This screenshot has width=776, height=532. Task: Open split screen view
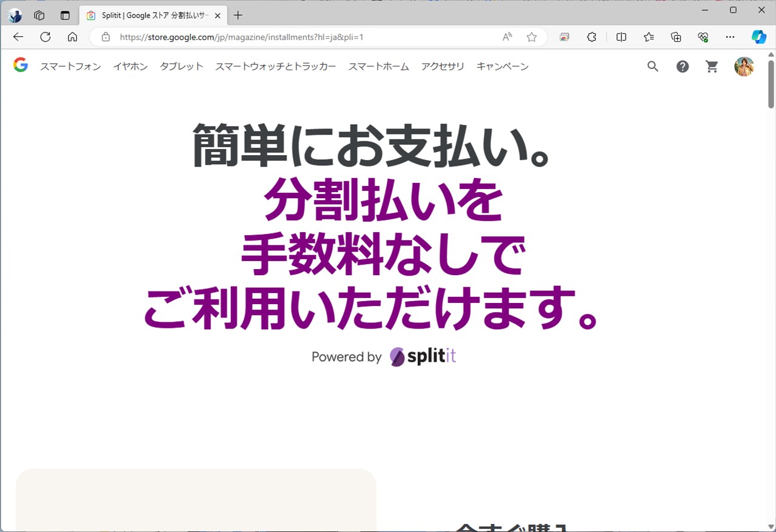coord(621,37)
